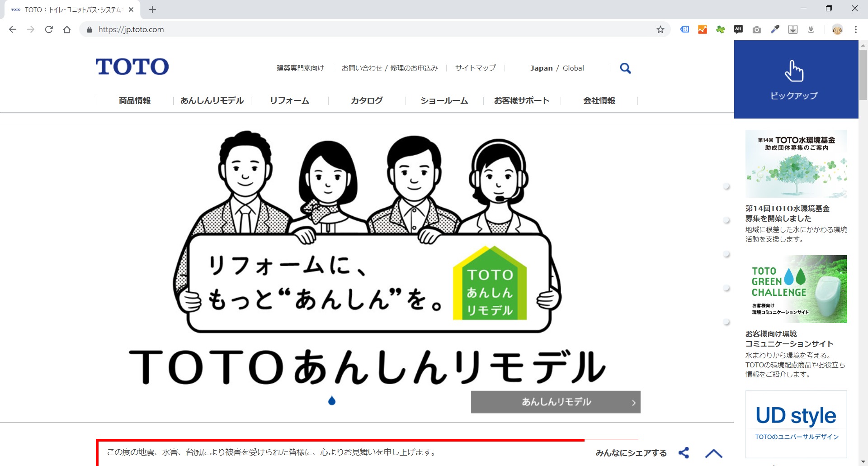868x466 pixels.
Task: Open リフォーム menu
Action: (289, 100)
